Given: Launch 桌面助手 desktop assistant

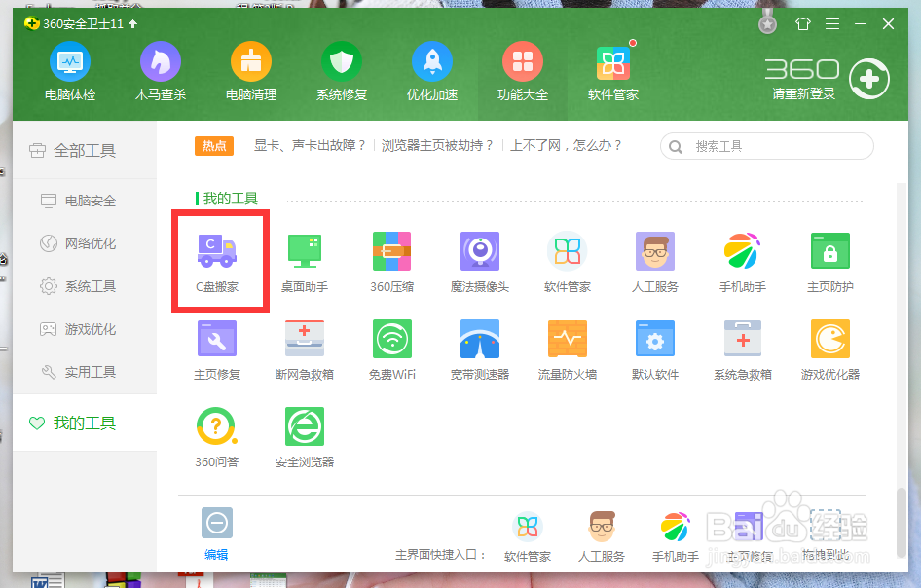Looking at the screenshot, I should click(x=305, y=262).
